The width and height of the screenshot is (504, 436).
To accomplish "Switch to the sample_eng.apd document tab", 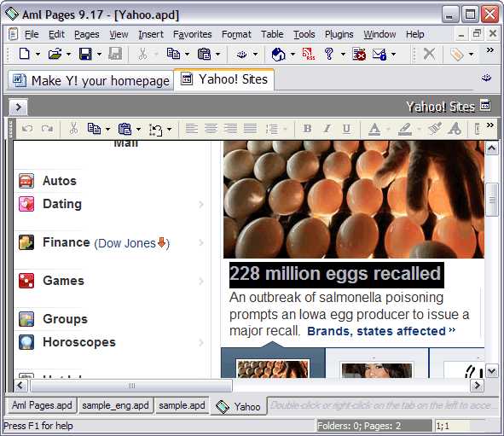I will click(115, 405).
